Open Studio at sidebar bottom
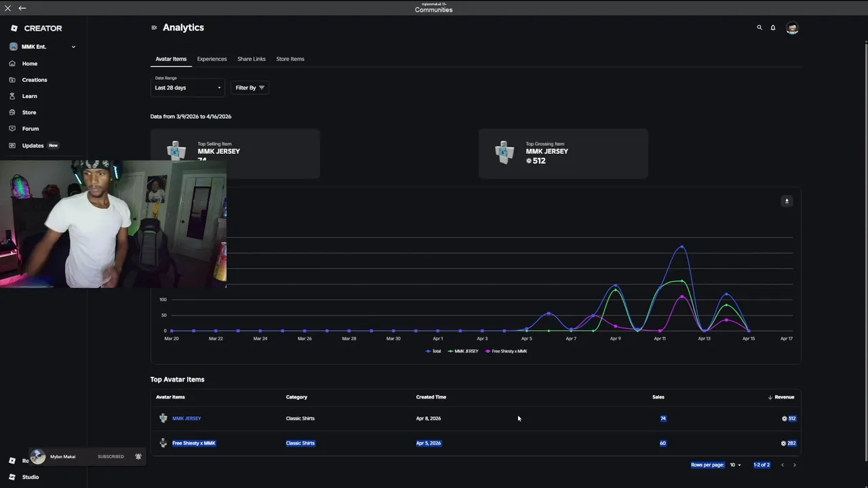868x488 pixels. (31, 477)
